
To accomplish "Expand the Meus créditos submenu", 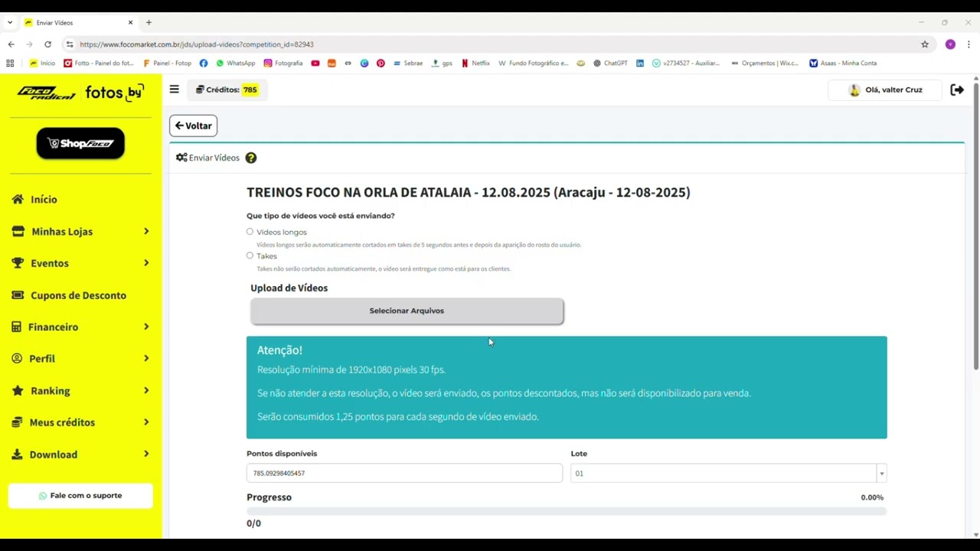I will coord(146,422).
